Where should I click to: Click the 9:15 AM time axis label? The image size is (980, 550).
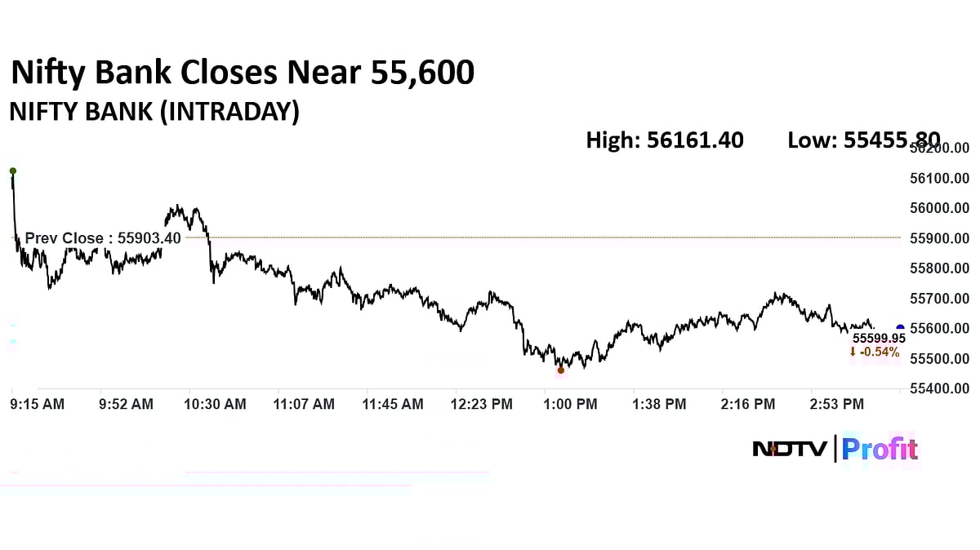click(38, 404)
